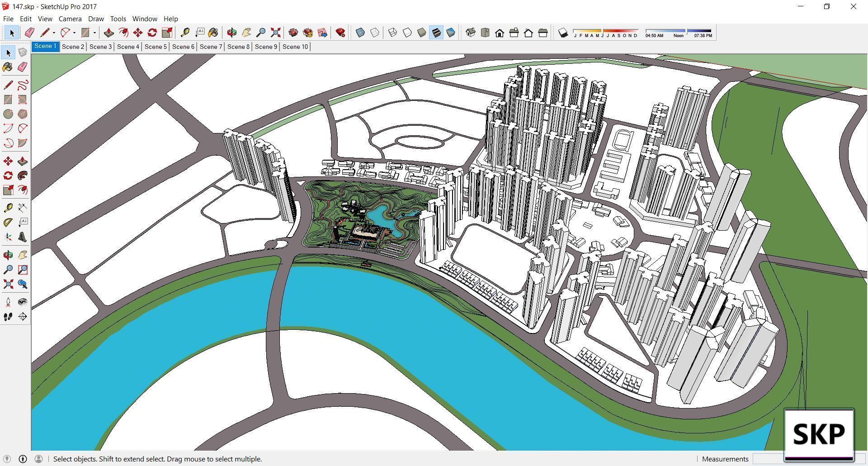868x466 pixels.
Task: Select the Paint Bucket tool in the top toolbar
Action: pos(213,33)
